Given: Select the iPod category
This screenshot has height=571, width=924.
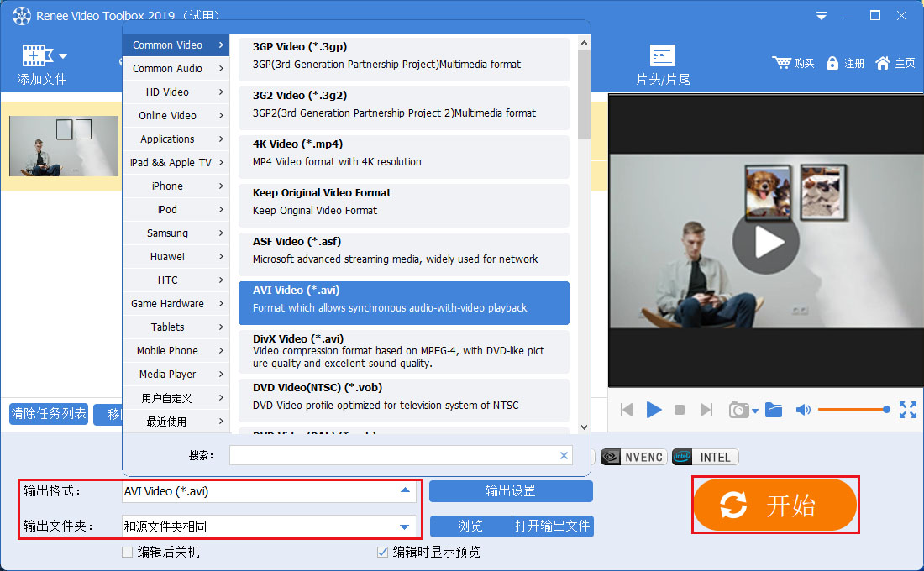Looking at the screenshot, I should (x=176, y=210).
